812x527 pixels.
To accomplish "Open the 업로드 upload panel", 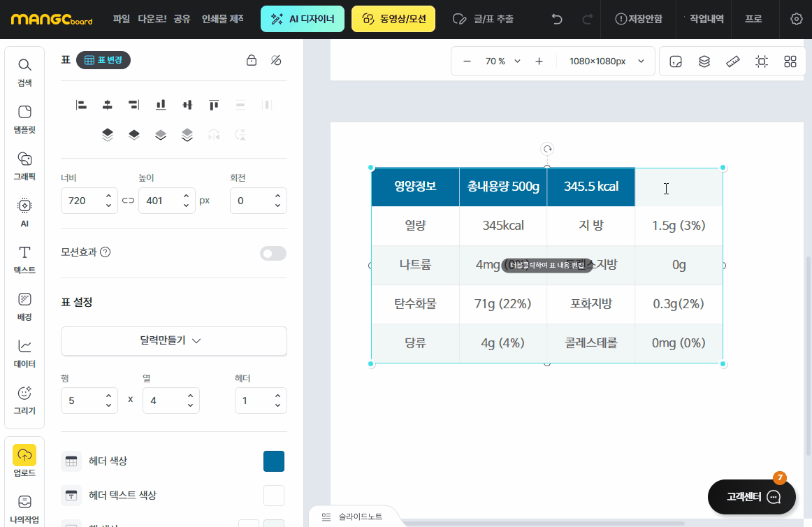I will point(24,461).
